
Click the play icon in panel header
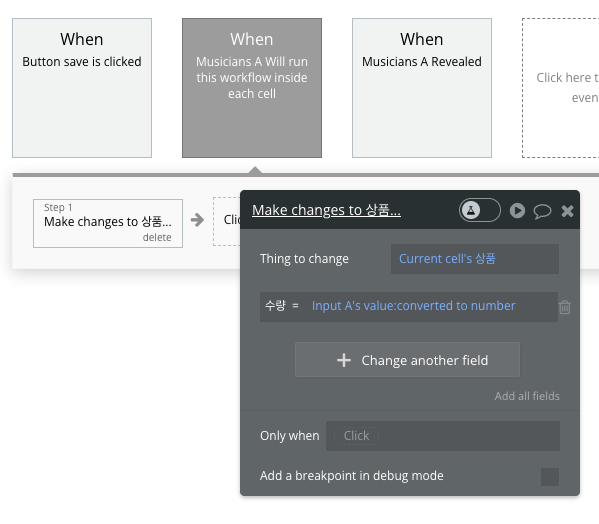[x=517, y=210]
